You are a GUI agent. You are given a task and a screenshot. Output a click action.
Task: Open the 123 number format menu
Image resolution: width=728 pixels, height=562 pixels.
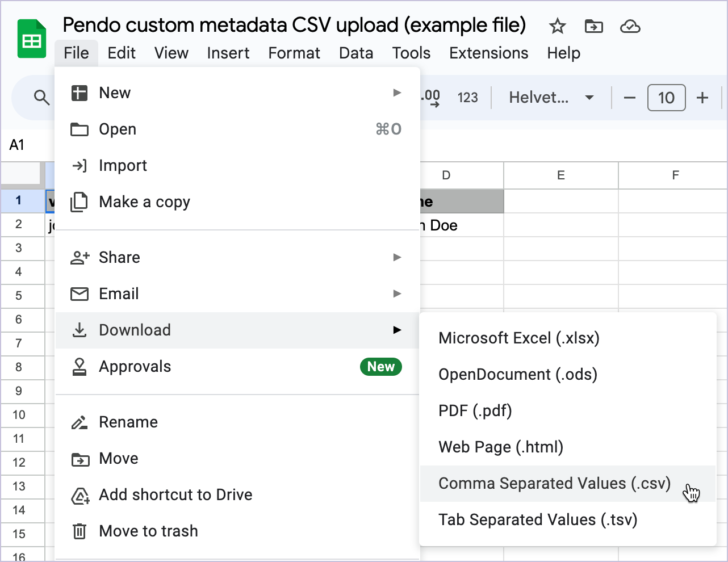pyautogui.click(x=468, y=98)
